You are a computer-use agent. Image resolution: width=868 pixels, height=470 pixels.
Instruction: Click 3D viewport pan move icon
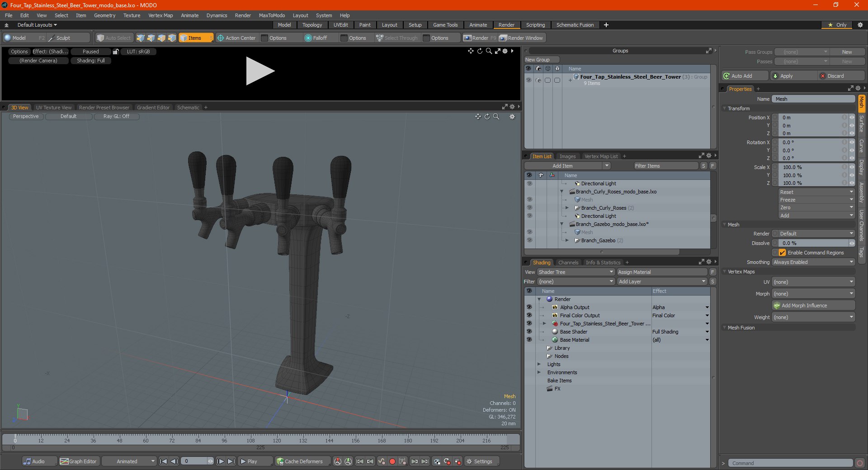pos(478,117)
